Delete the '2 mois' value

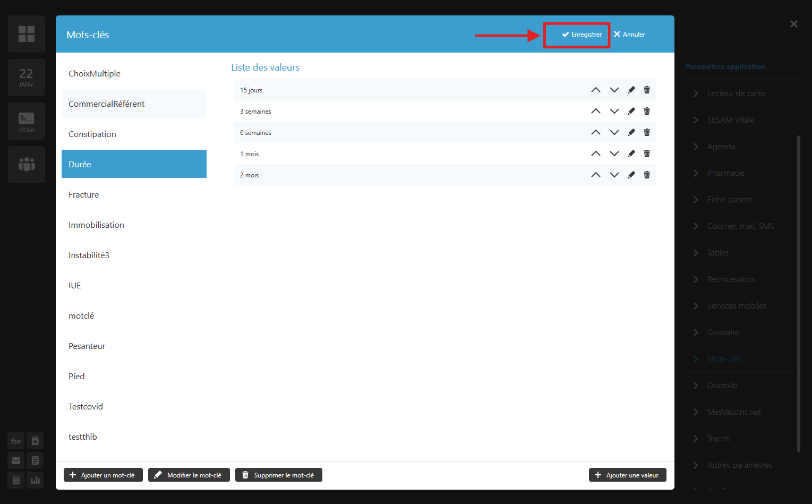[x=646, y=175]
